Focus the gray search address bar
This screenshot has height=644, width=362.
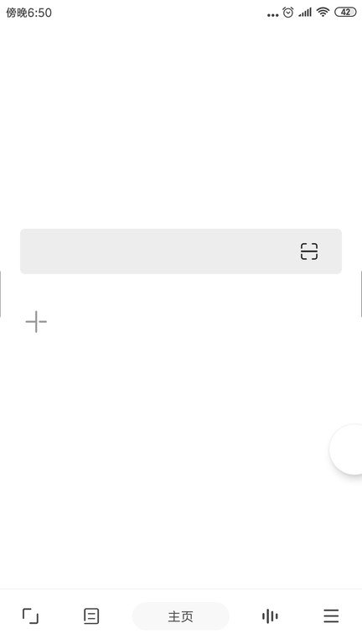coord(181,252)
